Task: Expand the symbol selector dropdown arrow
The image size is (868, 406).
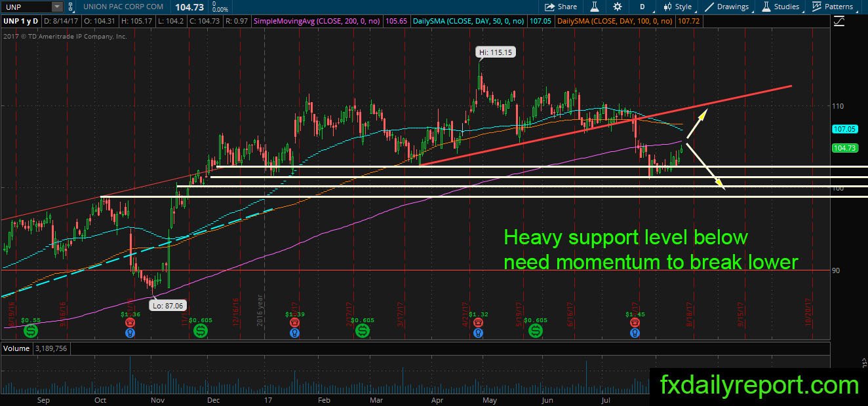Action: pos(57,7)
